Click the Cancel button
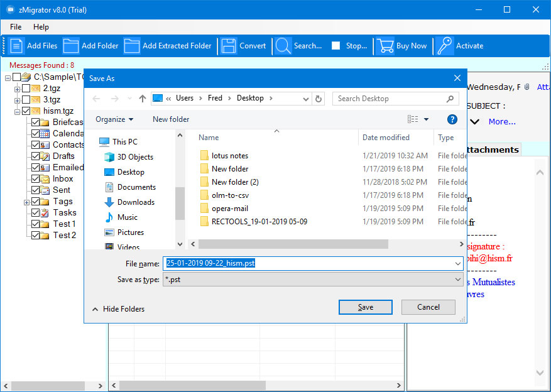This screenshot has width=551, height=392. 428,307
